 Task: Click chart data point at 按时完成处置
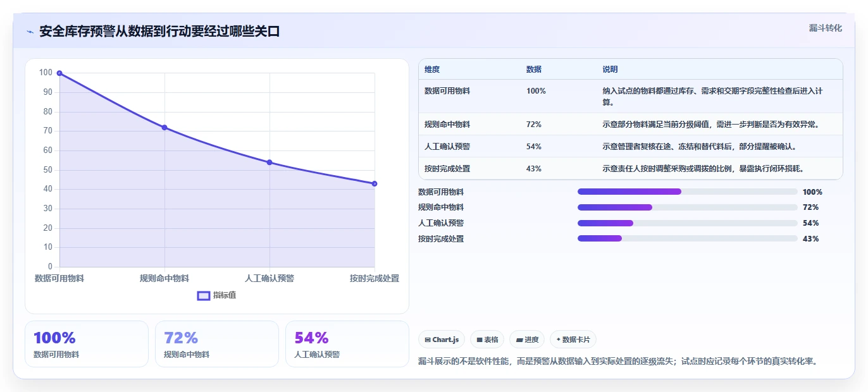point(375,184)
